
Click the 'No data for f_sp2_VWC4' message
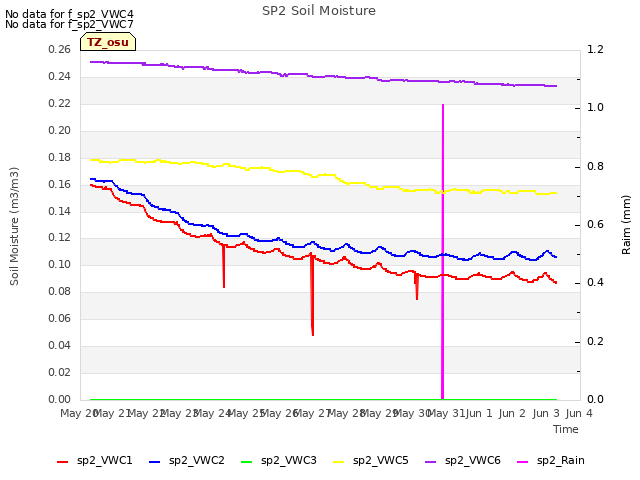tap(69, 14)
